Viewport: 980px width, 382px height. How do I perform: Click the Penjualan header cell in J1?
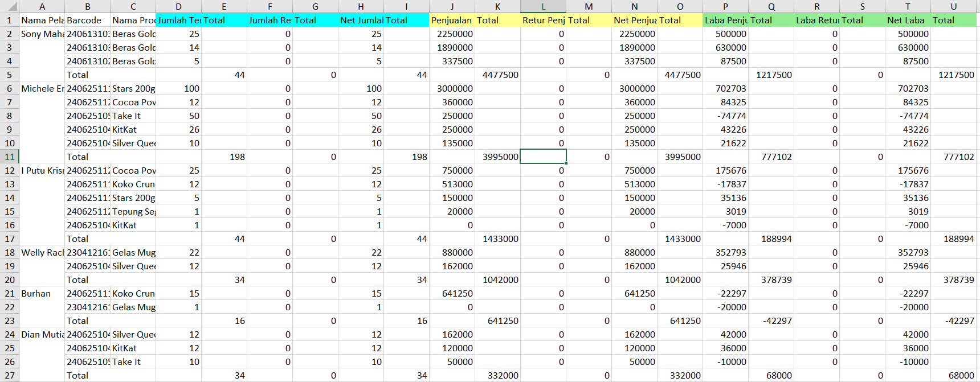point(452,20)
